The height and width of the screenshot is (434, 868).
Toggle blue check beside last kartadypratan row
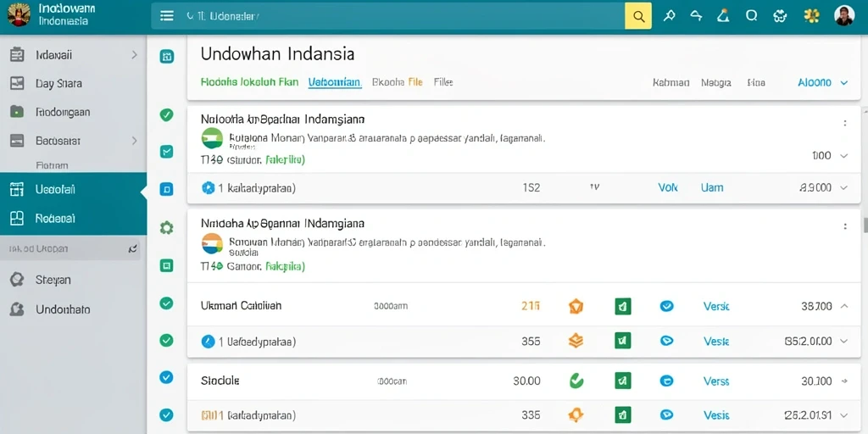[x=166, y=415]
